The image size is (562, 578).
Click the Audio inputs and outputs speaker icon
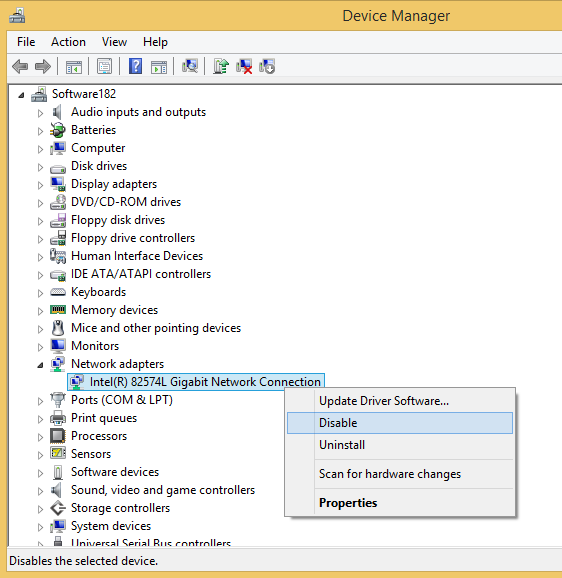(57, 112)
